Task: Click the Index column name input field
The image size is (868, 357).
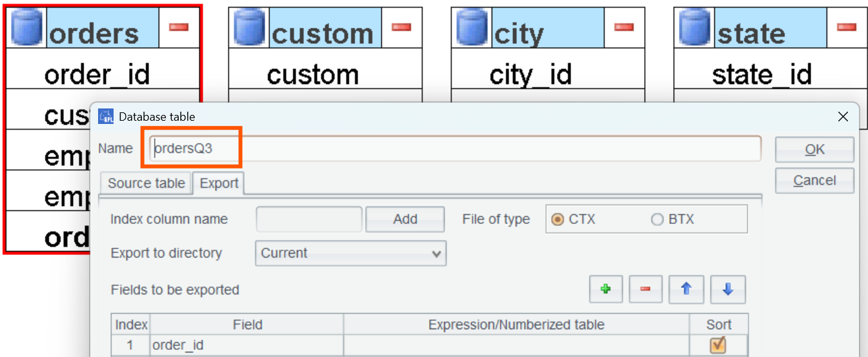Action: [x=309, y=219]
